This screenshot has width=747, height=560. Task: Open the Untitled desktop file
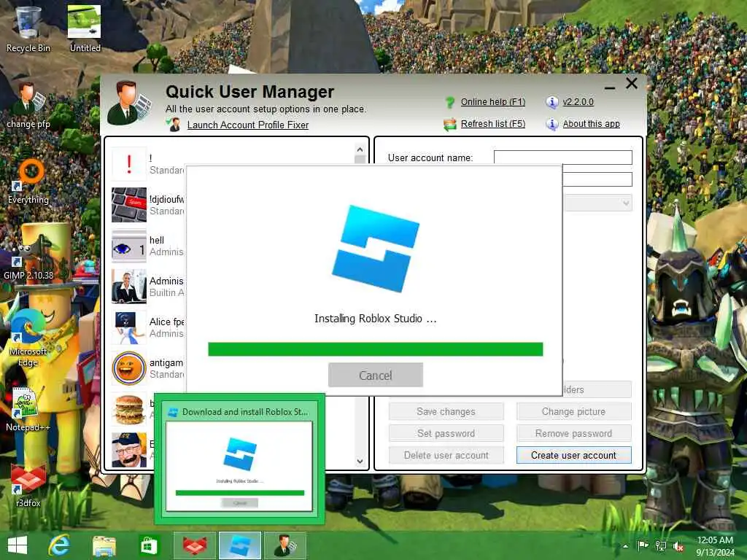85,29
